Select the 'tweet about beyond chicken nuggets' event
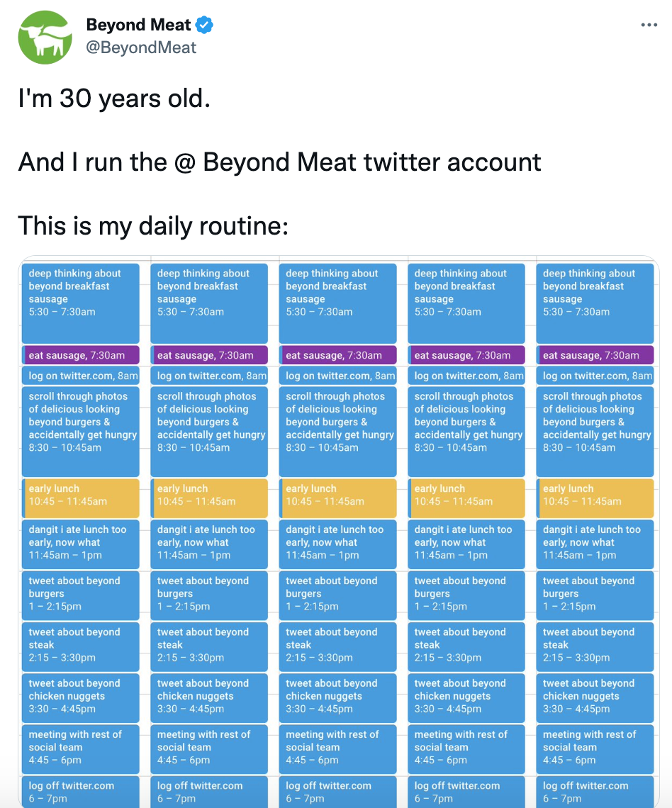 pyautogui.click(x=80, y=697)
